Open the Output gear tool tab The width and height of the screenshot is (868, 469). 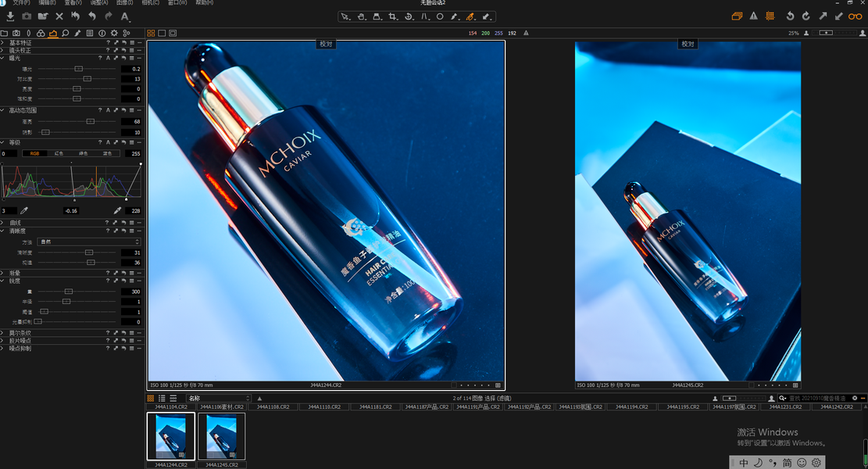tap(114, 34)
